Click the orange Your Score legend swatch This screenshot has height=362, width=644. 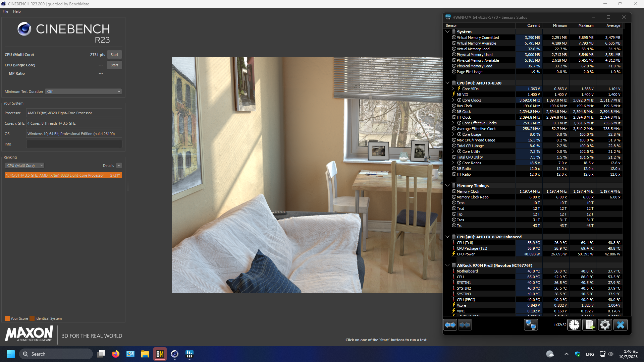pos(7,318)
